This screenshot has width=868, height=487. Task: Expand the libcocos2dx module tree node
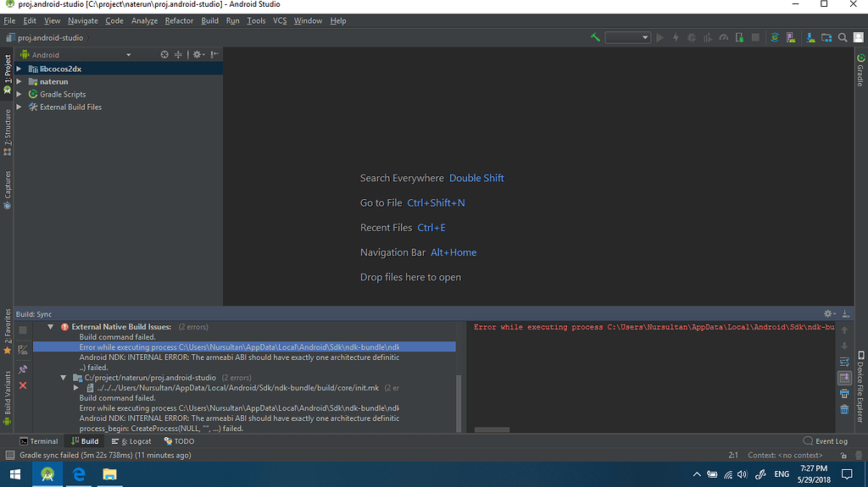(x=19, y=69)
